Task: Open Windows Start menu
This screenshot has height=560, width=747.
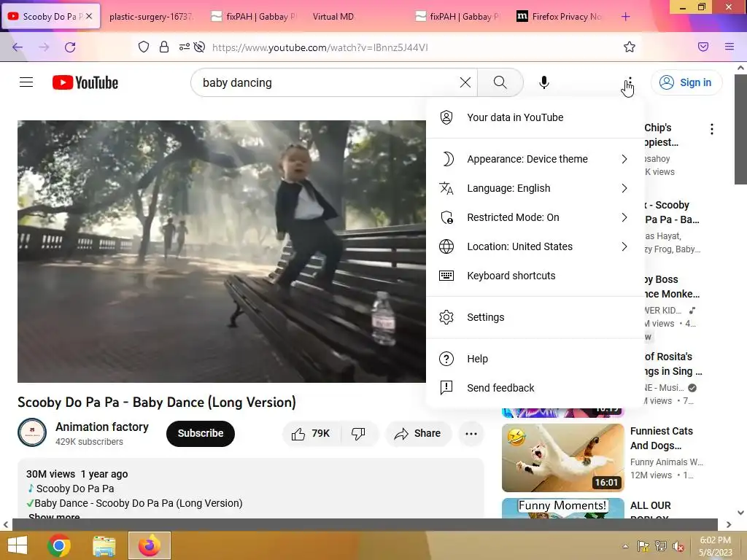Action: (18, 545)
